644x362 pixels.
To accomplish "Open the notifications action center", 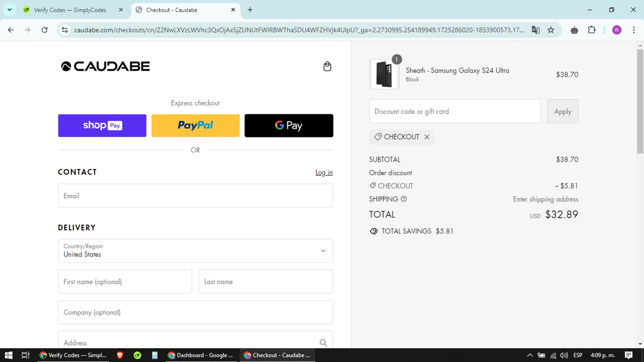I will point(629,355).
